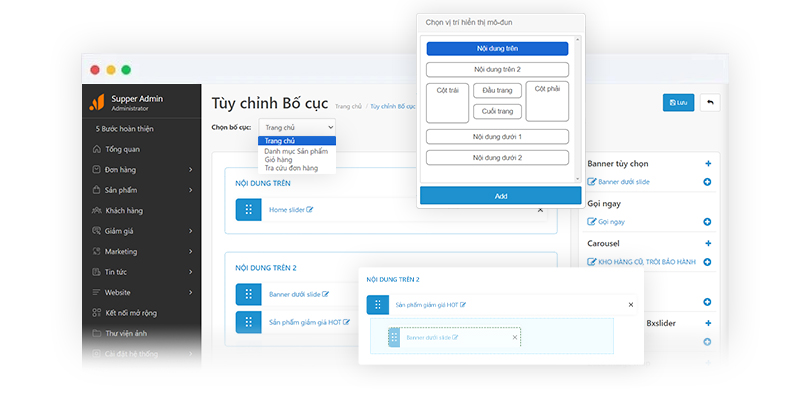Click the Tin tức news icon
Screen dimensions: 811x402
click(x=96, y=272)
